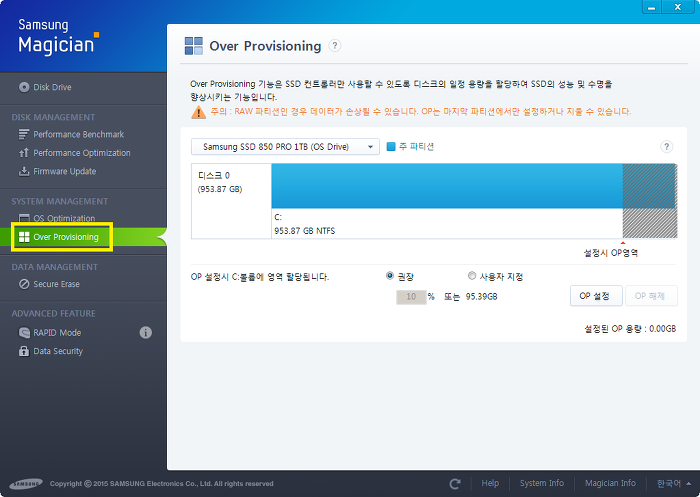This screenshot has width=700, height=497.
Task: Select the recommended (권장) radio option
Action: 390,276
